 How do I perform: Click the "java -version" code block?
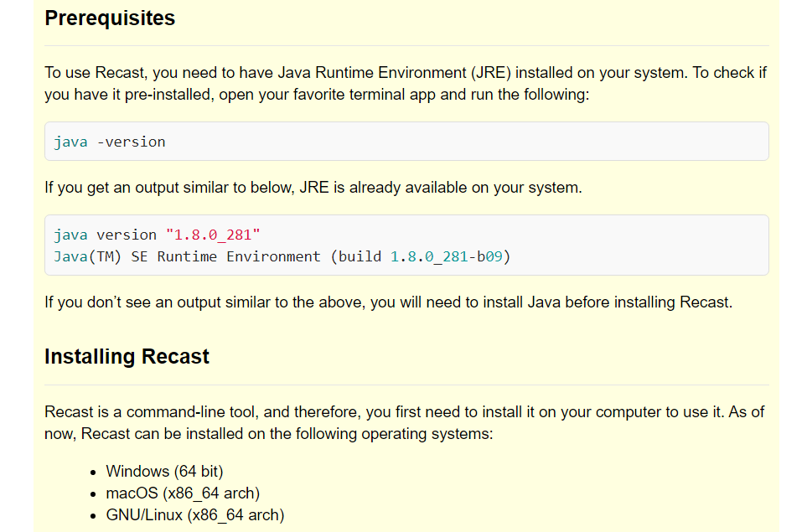coord(406,141)
